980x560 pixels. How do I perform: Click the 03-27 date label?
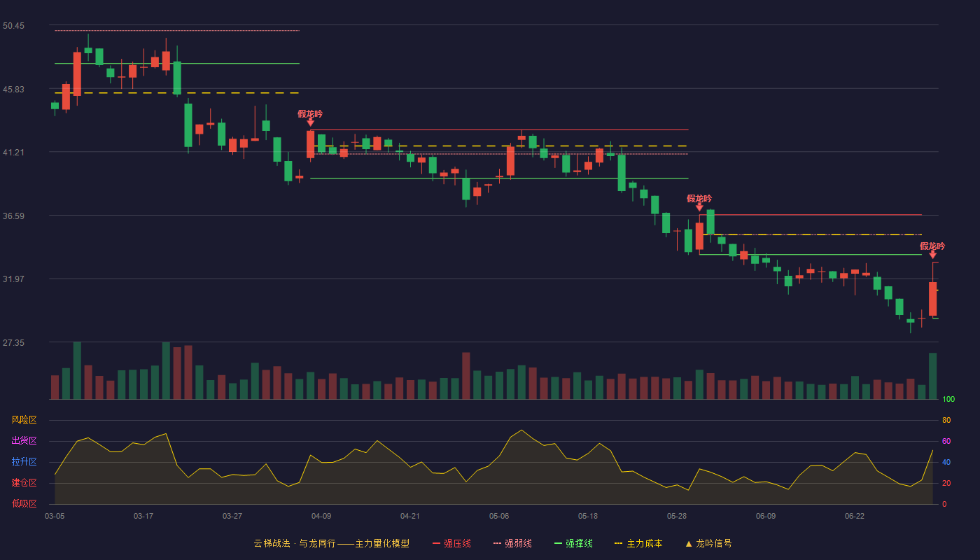point(232,516)
